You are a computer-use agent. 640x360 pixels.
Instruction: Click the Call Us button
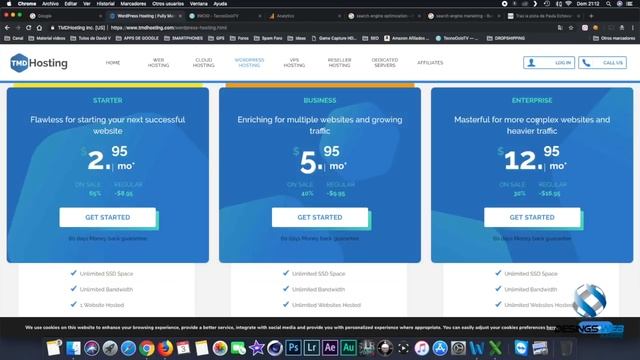click(x=602, y=62)
